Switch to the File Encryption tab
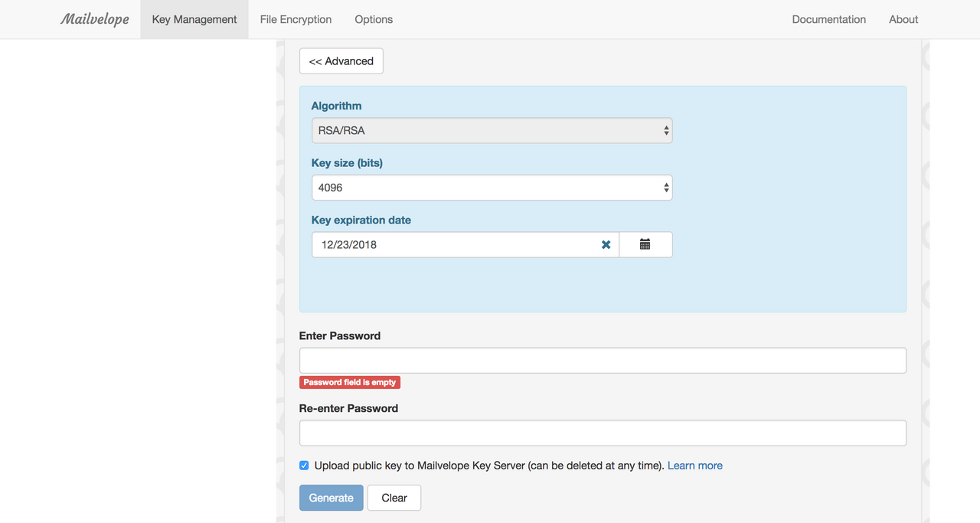 pos(296,18)
